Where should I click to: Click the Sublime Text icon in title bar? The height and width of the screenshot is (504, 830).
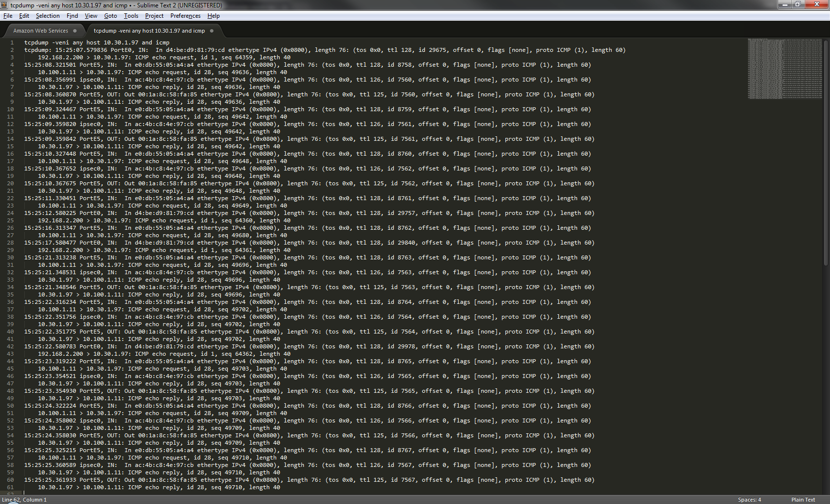pyautogui.click(x=5, y=5)
